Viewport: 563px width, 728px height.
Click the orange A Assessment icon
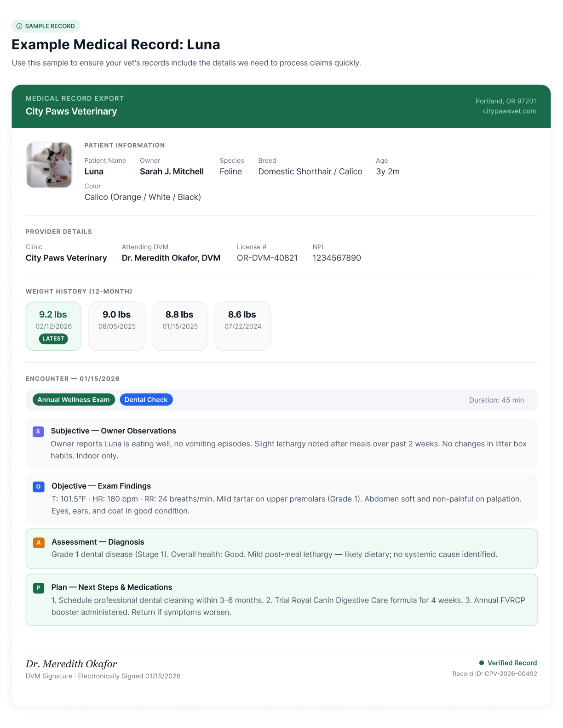[39, 543]
